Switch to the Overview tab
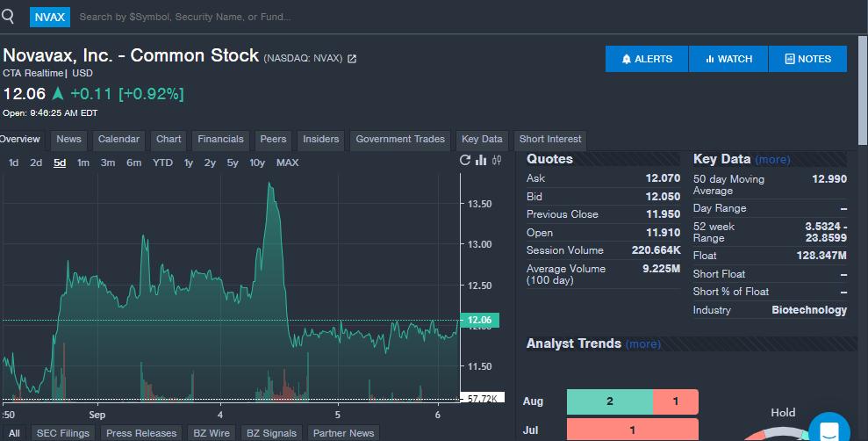Viewport: 868px width, 441px height. click(20, 140)
